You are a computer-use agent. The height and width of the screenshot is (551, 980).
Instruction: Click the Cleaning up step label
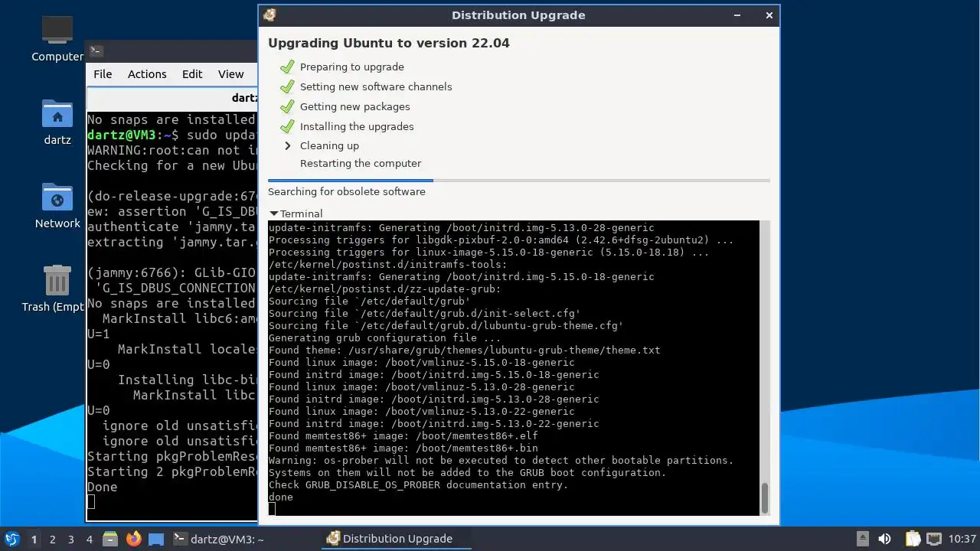tap(329, 145)
